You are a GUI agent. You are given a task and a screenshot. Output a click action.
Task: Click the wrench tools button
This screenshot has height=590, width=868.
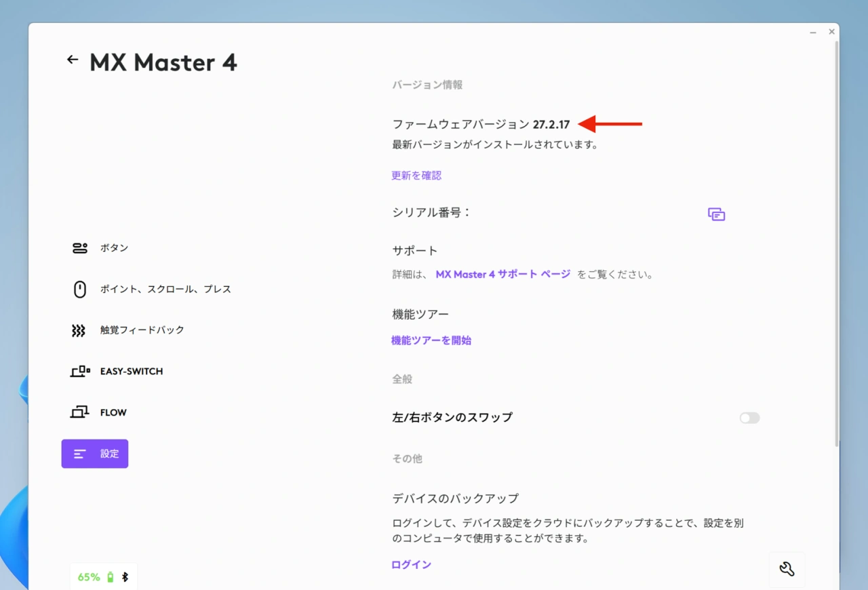pyautogui.click(x=787, y=570)
